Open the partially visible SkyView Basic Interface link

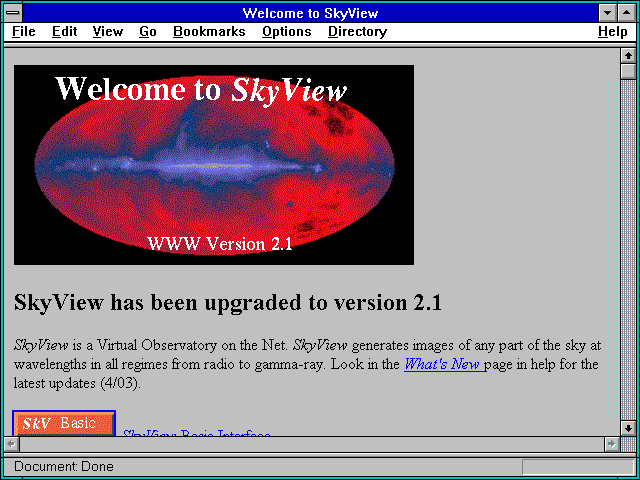pos(197,433)
